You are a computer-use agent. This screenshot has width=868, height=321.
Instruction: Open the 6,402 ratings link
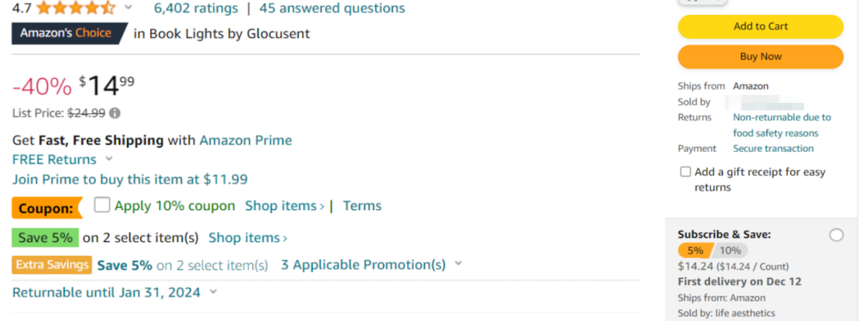tap(196, 8)
